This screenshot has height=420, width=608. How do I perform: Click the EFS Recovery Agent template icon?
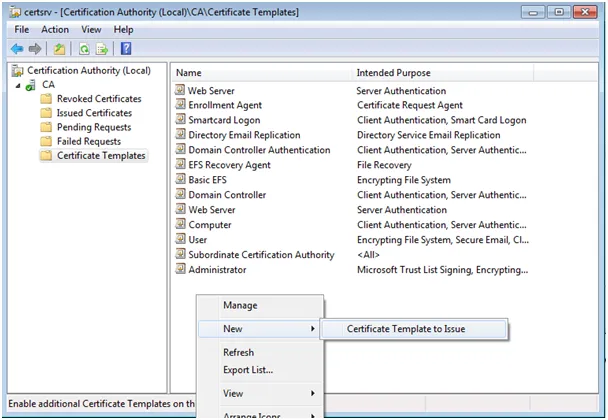[180, 164]
